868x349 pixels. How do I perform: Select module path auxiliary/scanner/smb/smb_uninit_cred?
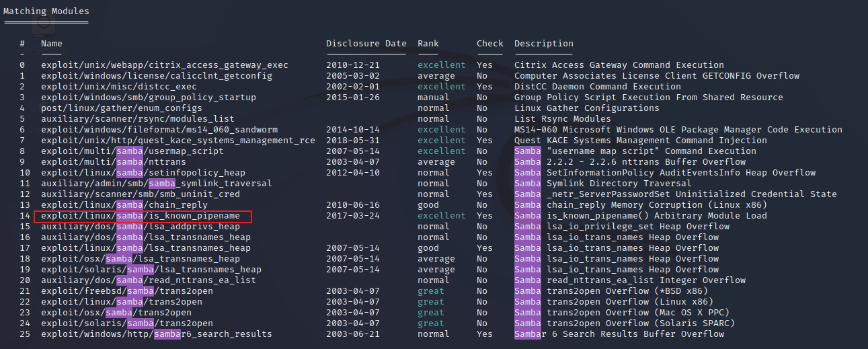point(141,194)
